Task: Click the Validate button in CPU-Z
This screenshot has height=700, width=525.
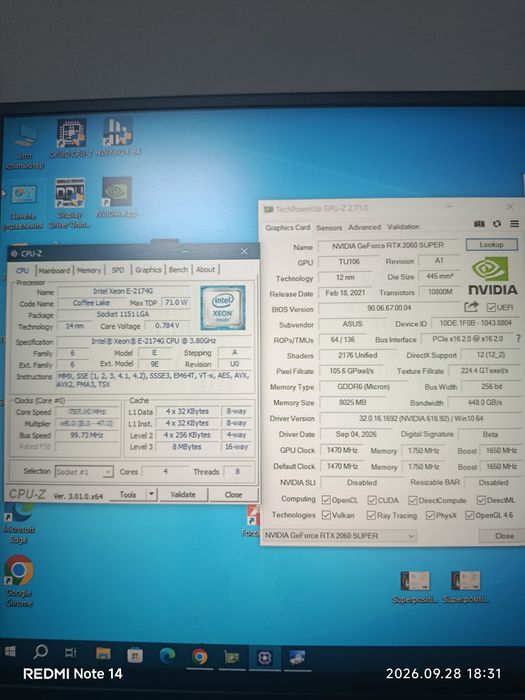Action: point(183,495)
